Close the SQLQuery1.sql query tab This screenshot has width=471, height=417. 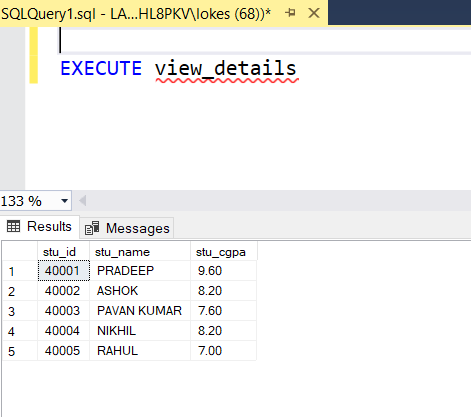pyautogui.click(x=314, y=13)
